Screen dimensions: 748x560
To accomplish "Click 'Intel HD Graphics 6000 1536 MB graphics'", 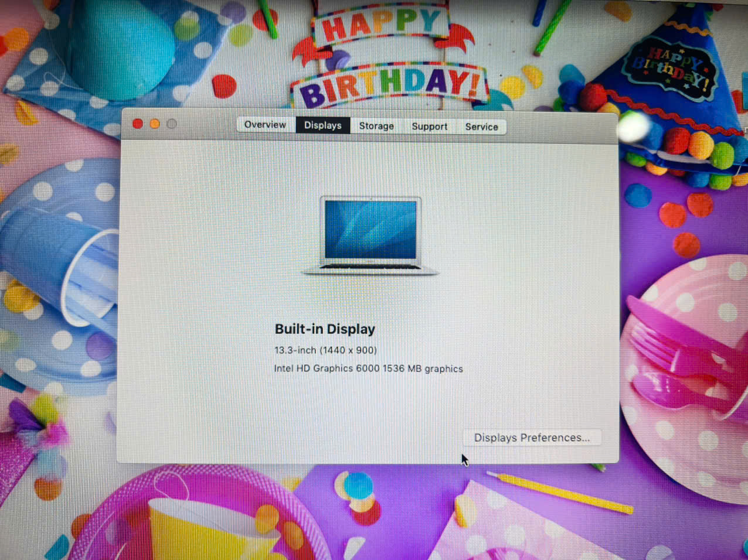I will pyautogui.click(x=368, y=368).
